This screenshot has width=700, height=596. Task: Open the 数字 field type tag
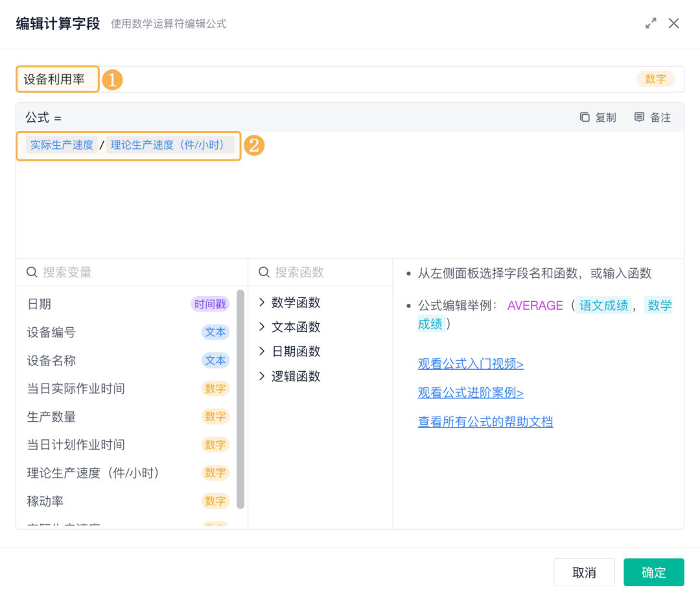coord(655,79)
